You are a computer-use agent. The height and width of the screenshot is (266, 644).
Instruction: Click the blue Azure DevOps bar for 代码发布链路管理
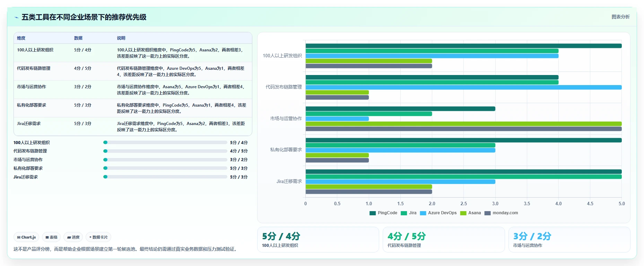coord(463,88)
